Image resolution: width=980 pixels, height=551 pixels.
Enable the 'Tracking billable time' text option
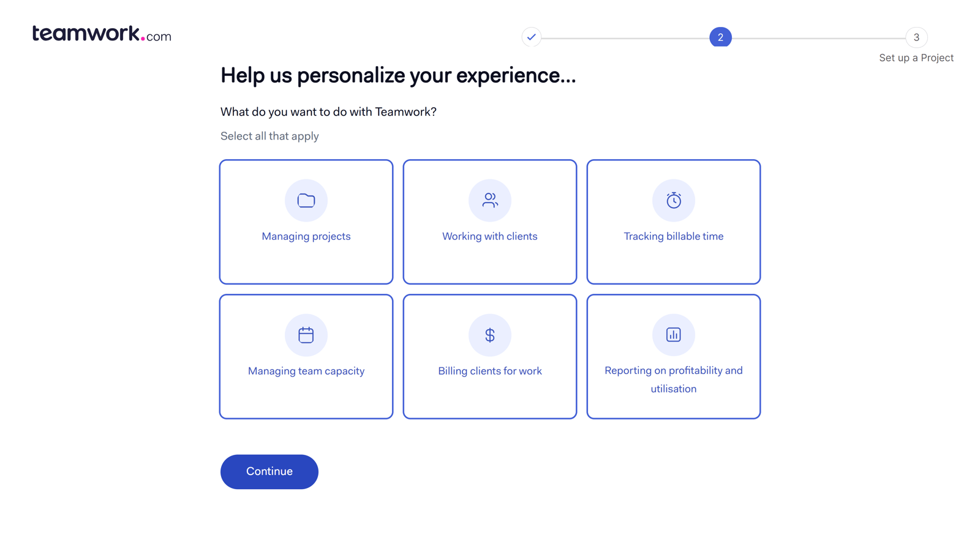coord(674,236)
